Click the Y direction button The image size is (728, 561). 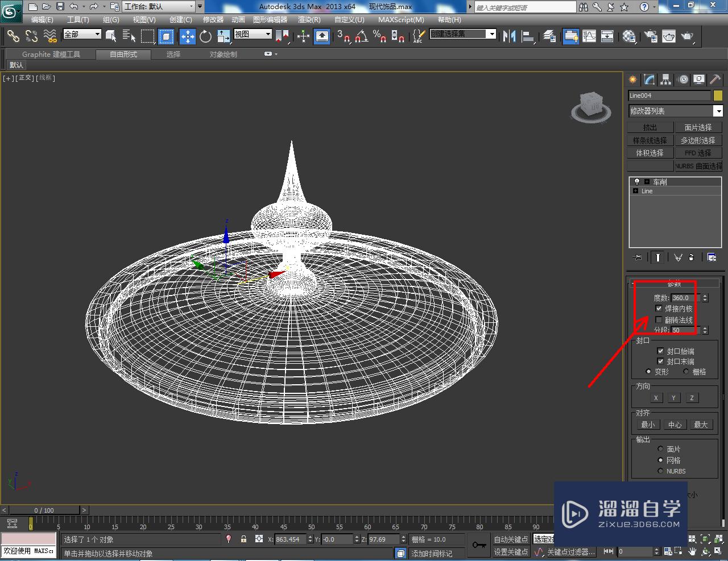pos(673,398)
